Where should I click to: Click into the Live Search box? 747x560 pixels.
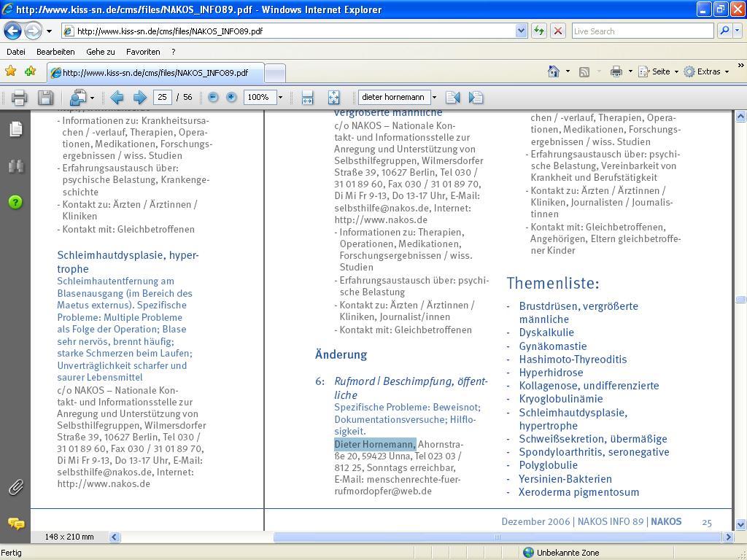click(x=642, y=31)
